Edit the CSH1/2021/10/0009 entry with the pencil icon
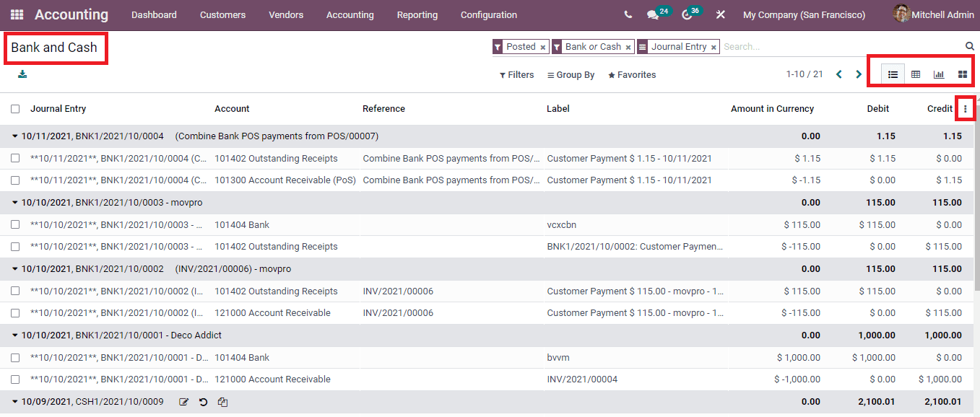The height and width of the screenshot is (417, 980). tap(184, 402)
